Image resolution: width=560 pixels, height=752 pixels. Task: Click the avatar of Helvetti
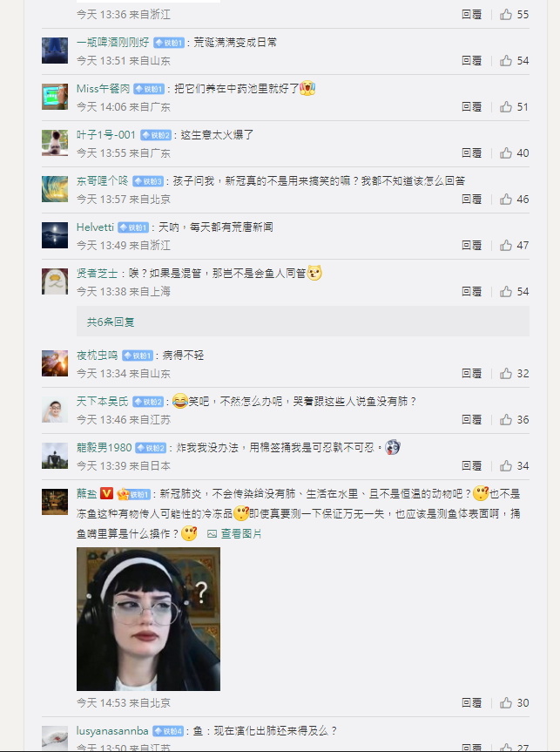coord(55,235)
